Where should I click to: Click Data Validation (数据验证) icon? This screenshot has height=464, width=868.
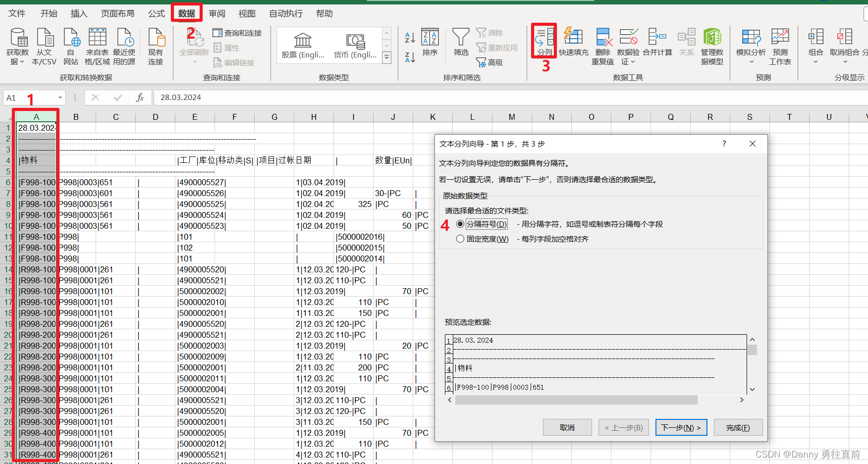click(628, 37)
